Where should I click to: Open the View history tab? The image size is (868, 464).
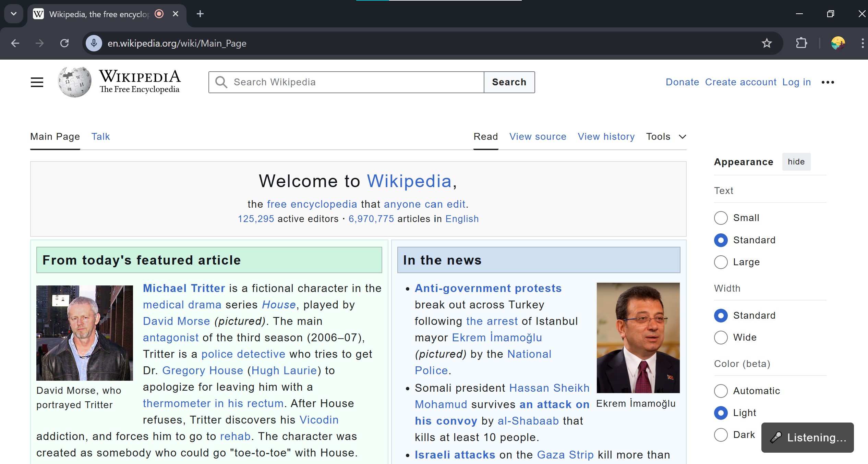[606, 137]
